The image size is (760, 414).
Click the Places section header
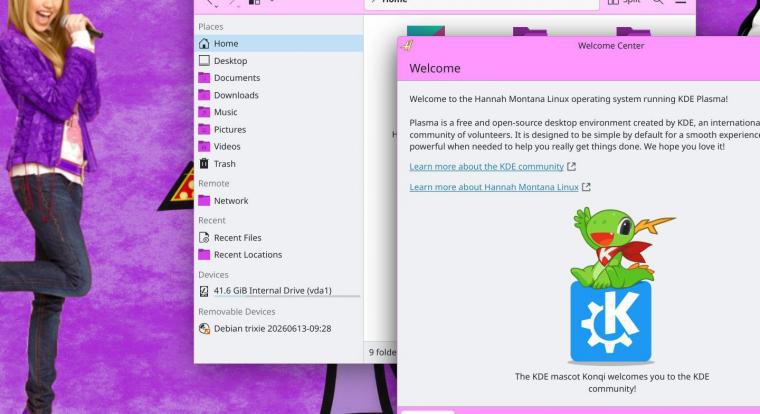click(x=210, y=27)
